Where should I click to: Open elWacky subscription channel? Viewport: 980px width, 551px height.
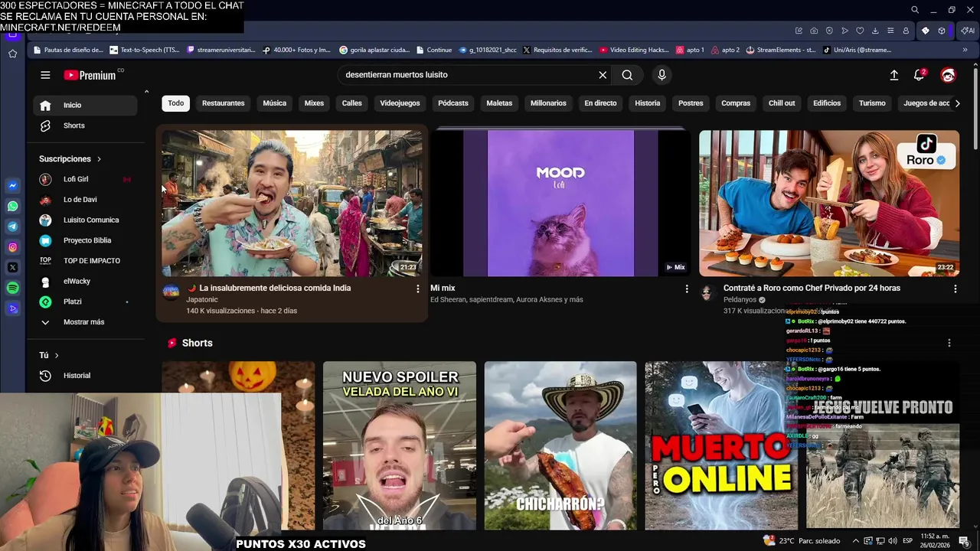[85, 281]
